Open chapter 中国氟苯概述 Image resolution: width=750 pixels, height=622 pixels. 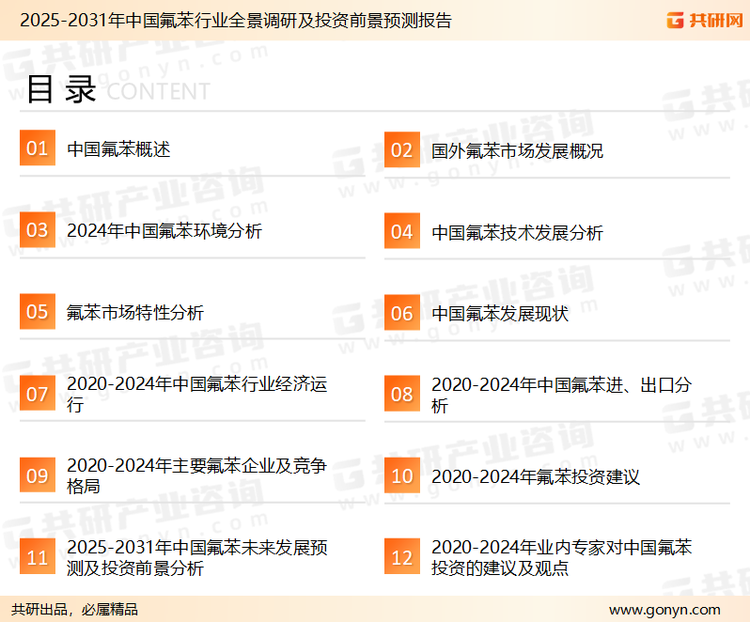tap(119, 149)
